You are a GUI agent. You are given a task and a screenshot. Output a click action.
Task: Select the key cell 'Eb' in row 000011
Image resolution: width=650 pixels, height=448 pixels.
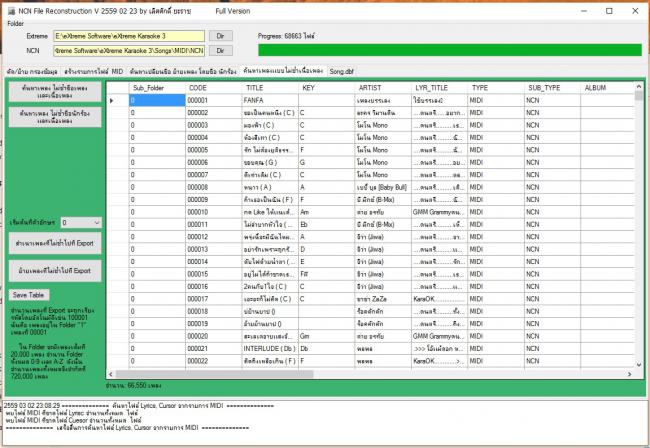pyautogui.click(x=326, y=225)
